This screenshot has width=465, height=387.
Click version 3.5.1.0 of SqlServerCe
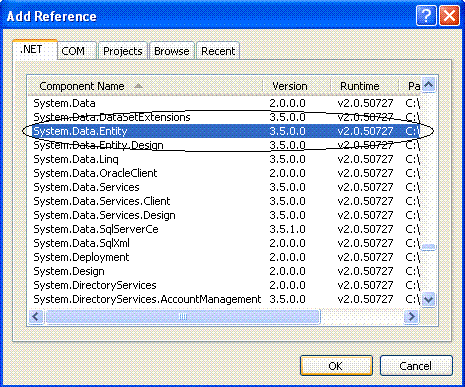coord(287,229)
